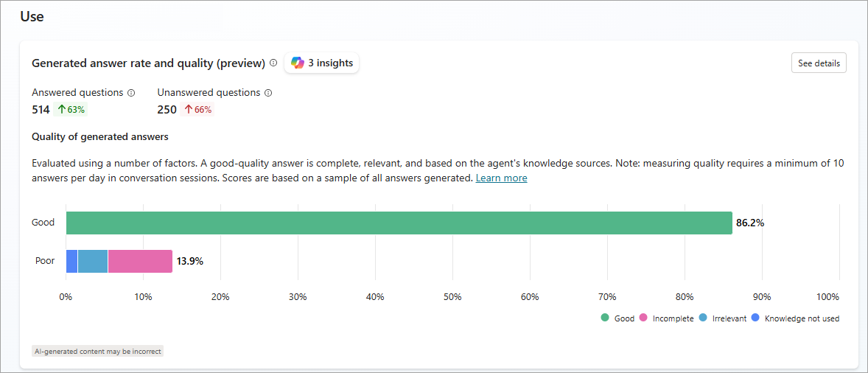Click the AI-generated content disclaimer tag

pos(97,352)
